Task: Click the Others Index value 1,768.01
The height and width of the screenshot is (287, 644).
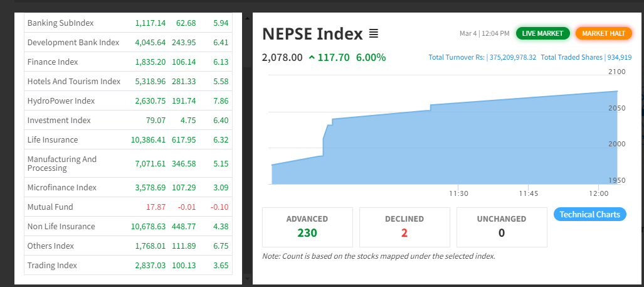Action: 150,246
